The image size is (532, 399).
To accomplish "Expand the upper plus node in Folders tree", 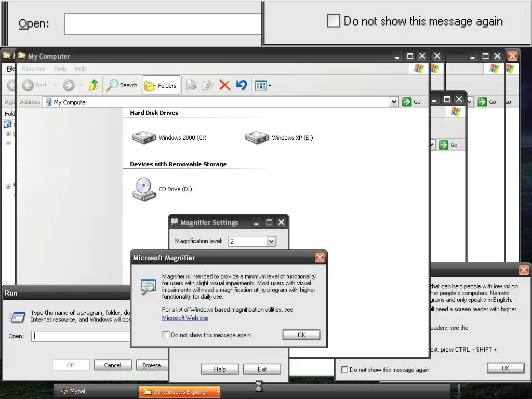I will [x=8, y=133].
